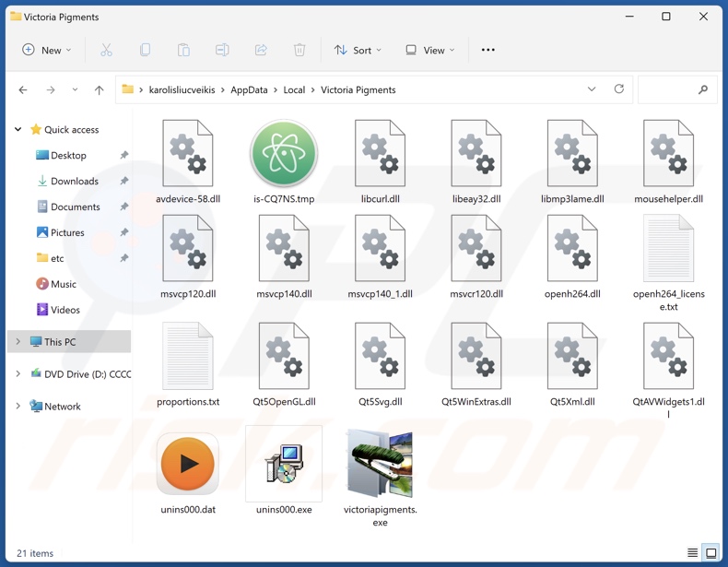The width and height of the screenshot is (728, 567).
Task: Select the Qt5Xml.dll file
Action: (x=572, y=365)
